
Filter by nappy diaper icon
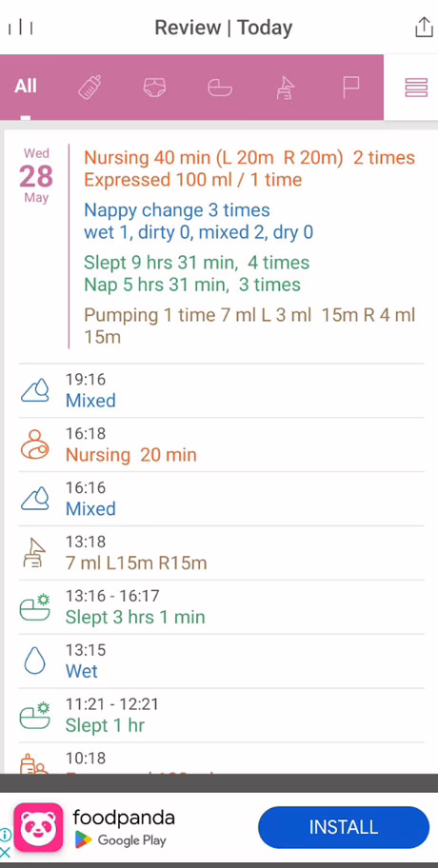coord(154,87)
